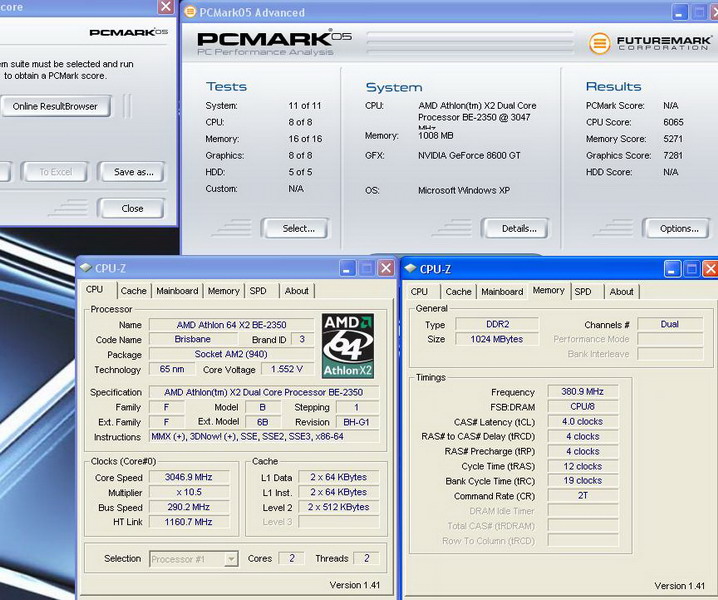This screenshot has width=718, height=600.
Task: Click GFX value NVIDIA GeForce 8600 GT
Action: [x=469, y=156]
